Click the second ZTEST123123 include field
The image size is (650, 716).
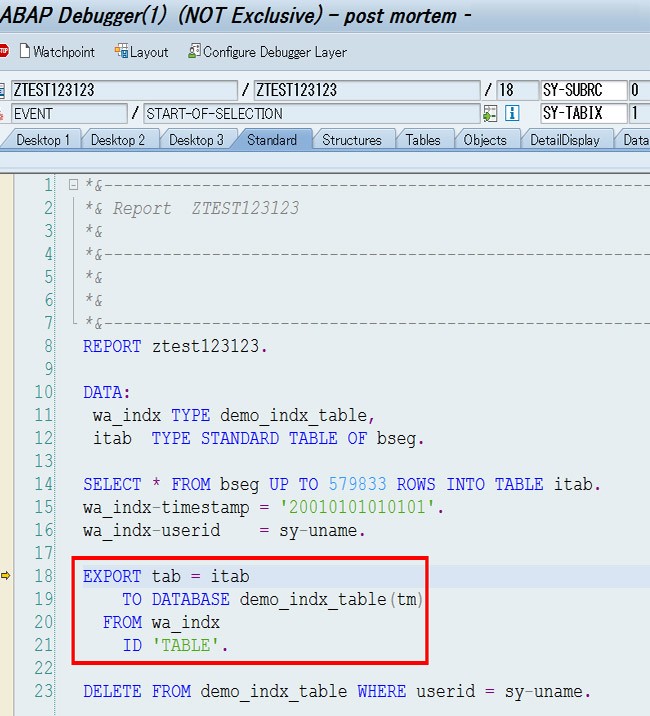coord(367,90)
